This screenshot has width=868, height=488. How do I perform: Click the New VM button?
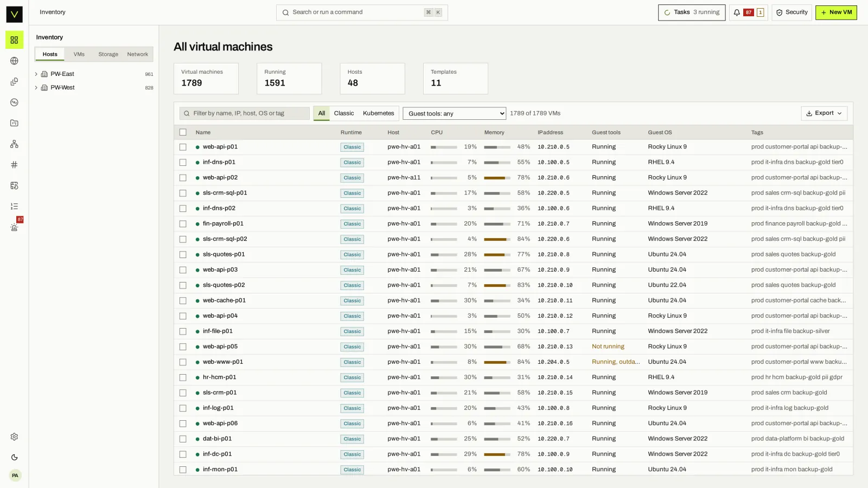point(836,12)
